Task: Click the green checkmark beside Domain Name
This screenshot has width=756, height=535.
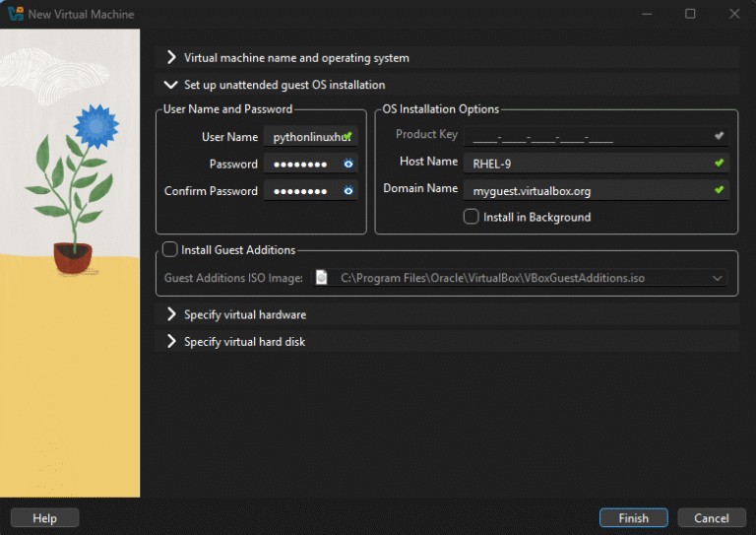Action: 719,190
